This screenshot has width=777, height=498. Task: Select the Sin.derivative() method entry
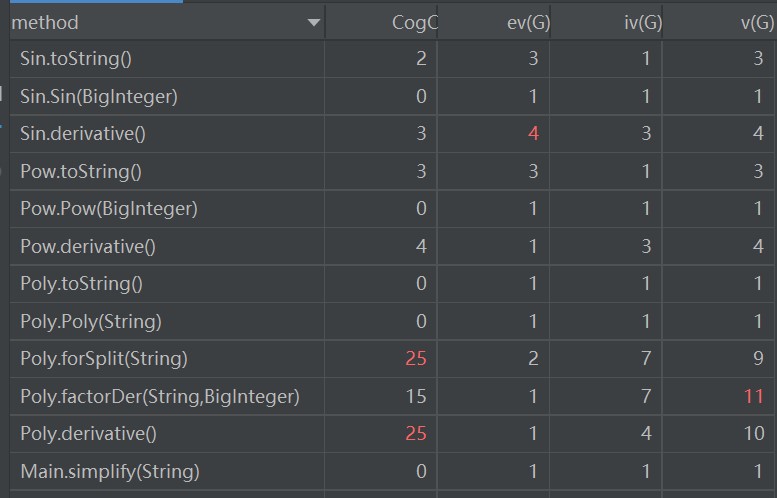click(x=90, y=134)
